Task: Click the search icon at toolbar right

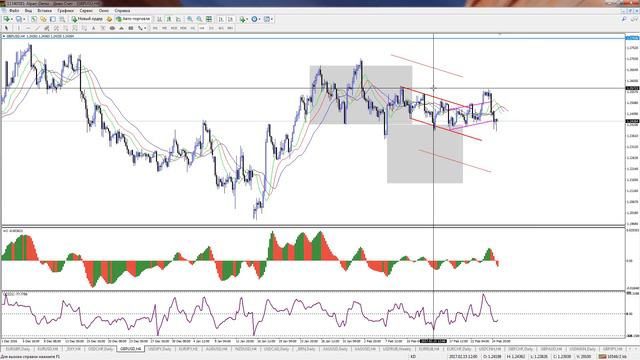Action: tap(624, 19)
